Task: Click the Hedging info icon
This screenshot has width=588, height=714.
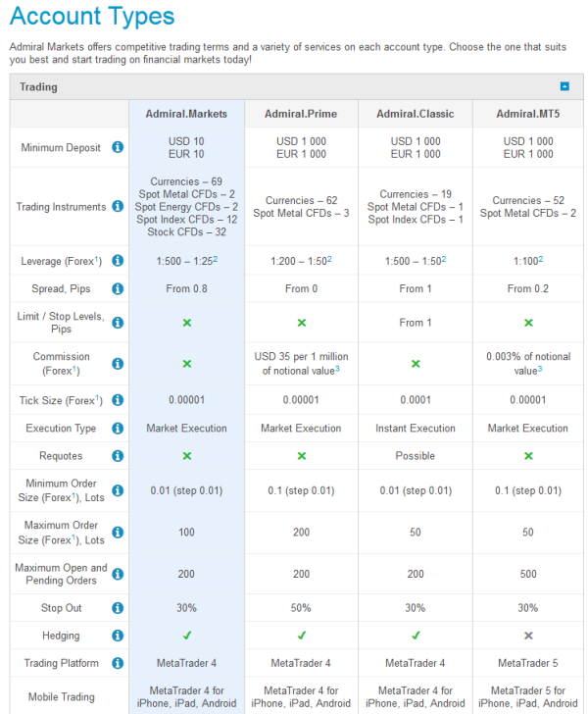Action: (118, 636)
